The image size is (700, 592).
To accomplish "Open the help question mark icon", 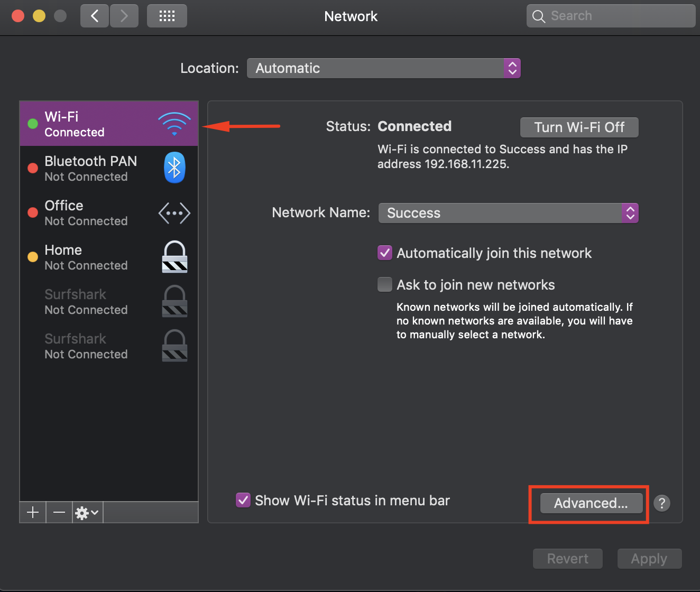I will pos(661,503).
